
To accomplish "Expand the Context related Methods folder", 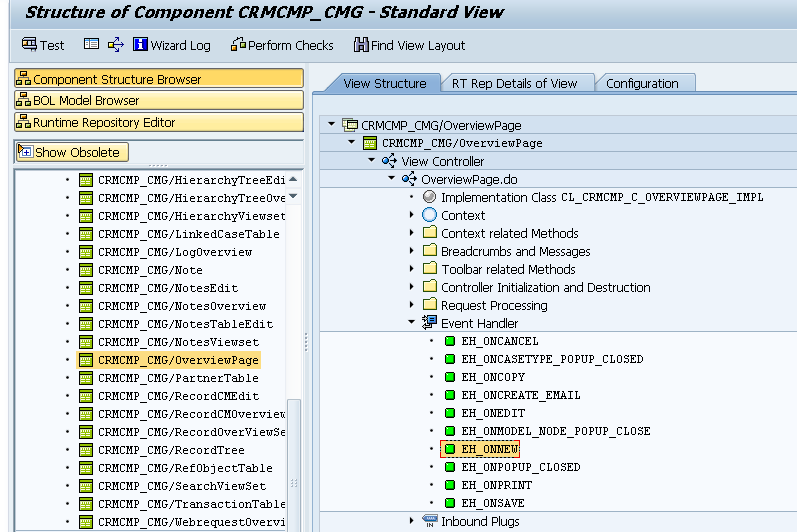I will 411,233.
